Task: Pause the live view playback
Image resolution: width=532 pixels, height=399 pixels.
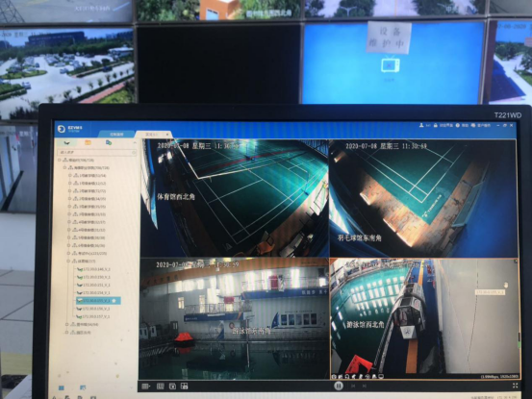Action: click(339, 386)
